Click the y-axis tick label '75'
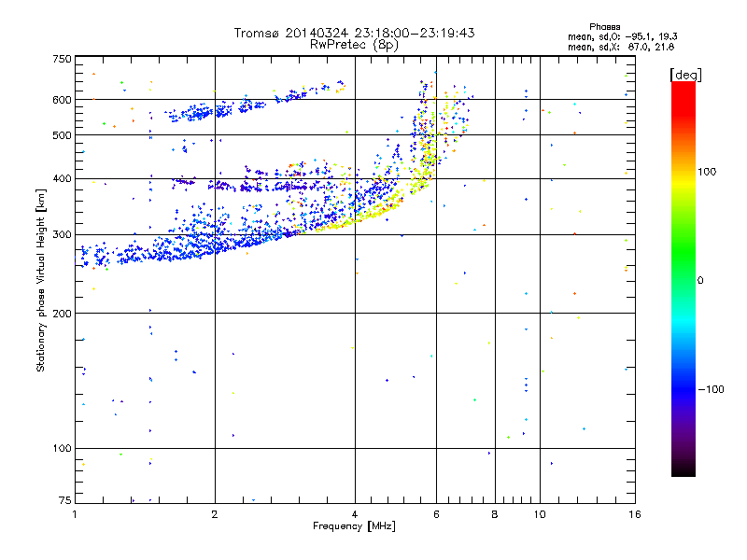747x560 pixels. (x=65, y=500)
